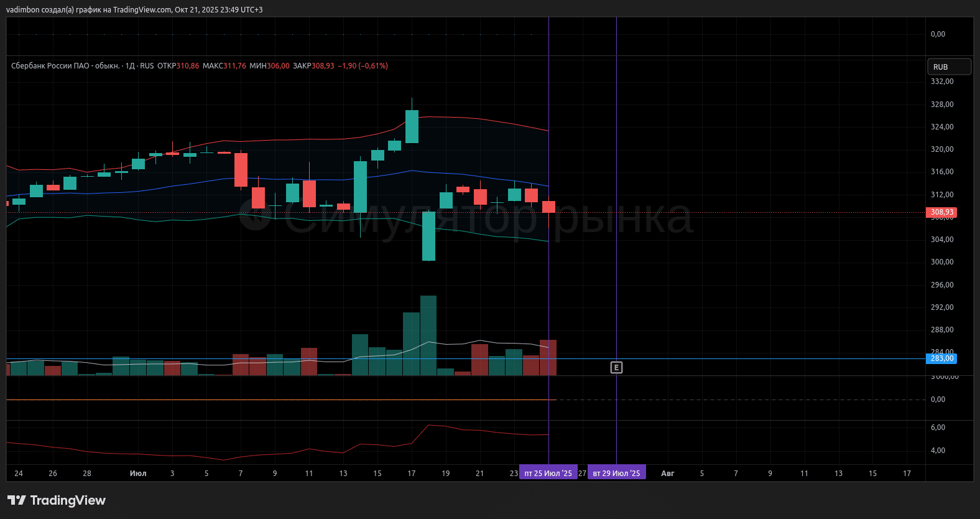980x519 pixels.
Task: Open the RUB currency selector
Action: coord(948,67)
